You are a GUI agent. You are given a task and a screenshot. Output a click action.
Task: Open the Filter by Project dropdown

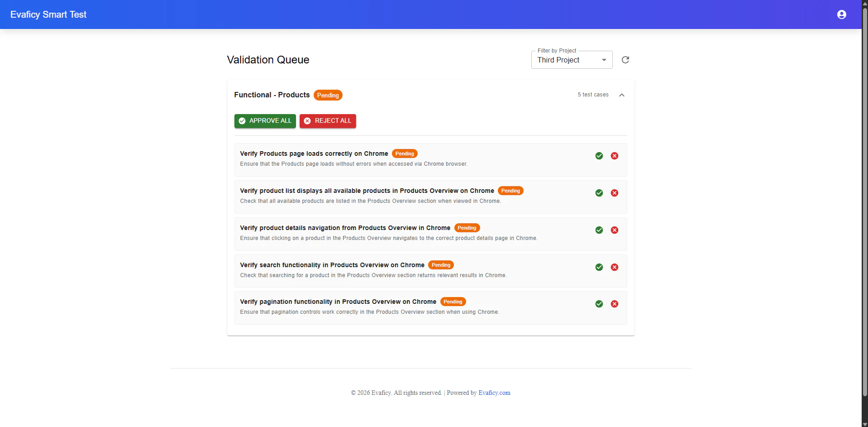(x=572, y=60)
